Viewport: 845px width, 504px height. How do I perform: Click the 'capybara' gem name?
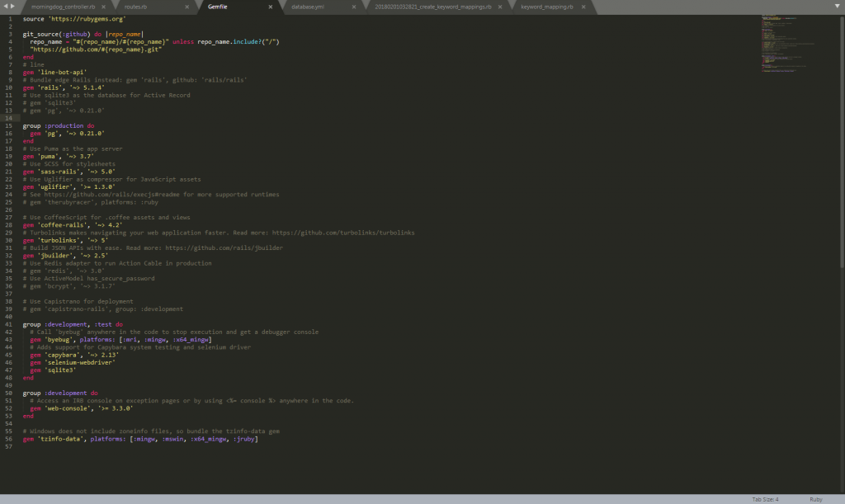tap(60, 355)
